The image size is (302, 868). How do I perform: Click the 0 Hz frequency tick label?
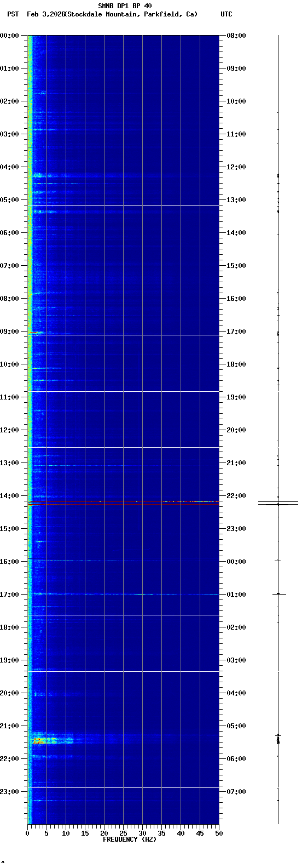click(27, 833)
